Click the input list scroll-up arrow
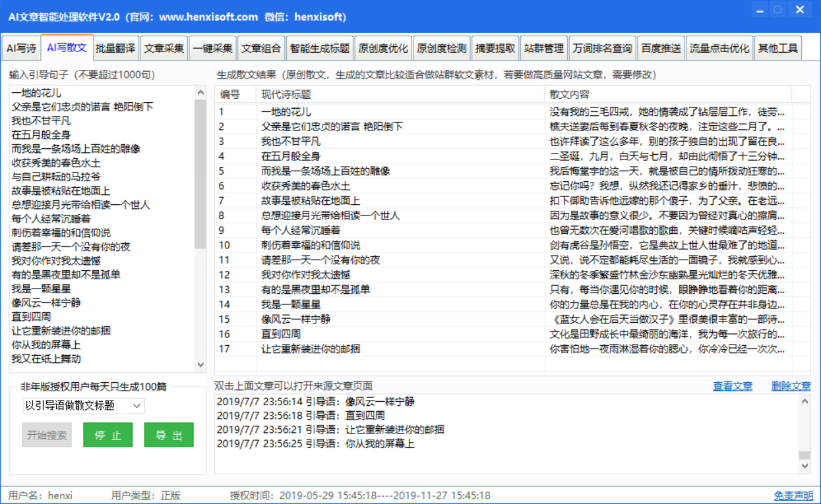The image size is (821, 504). [x=201, y=93]
